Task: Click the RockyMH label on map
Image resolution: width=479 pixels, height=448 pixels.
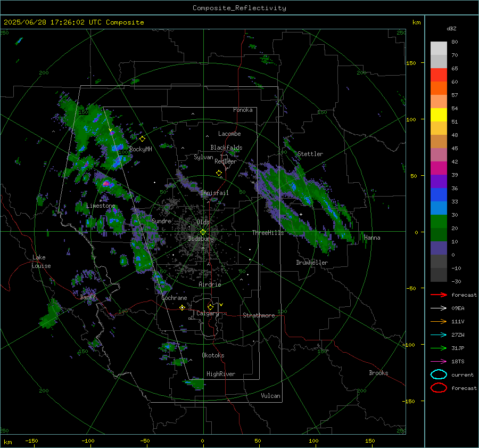Action: coord(141,149)
